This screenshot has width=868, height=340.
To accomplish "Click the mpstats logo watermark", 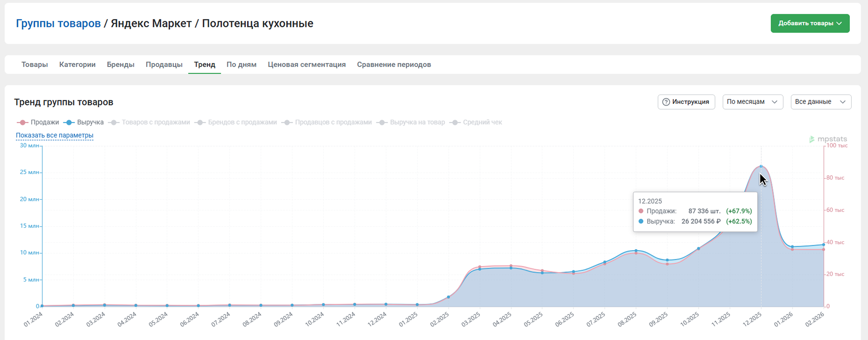I will coord(828,139).
